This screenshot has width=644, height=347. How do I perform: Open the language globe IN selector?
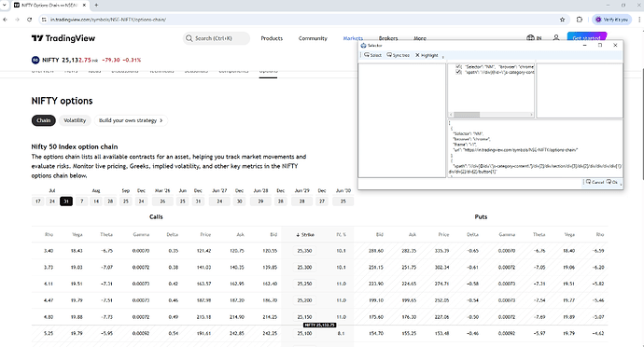coord(534,38)
